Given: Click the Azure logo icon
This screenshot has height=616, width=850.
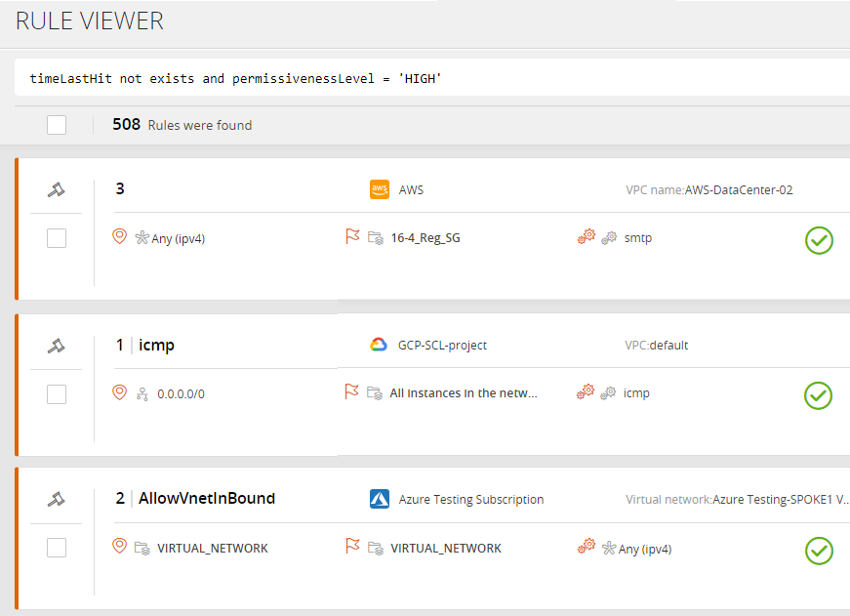Looking at the screenshot, I should coord(380,499).
